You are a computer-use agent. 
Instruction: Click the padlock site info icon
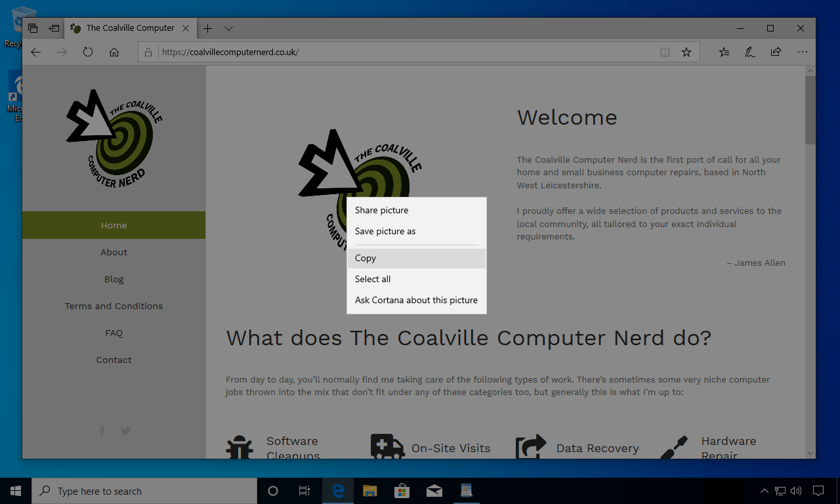pyautogui.click(x=148, y=52)
